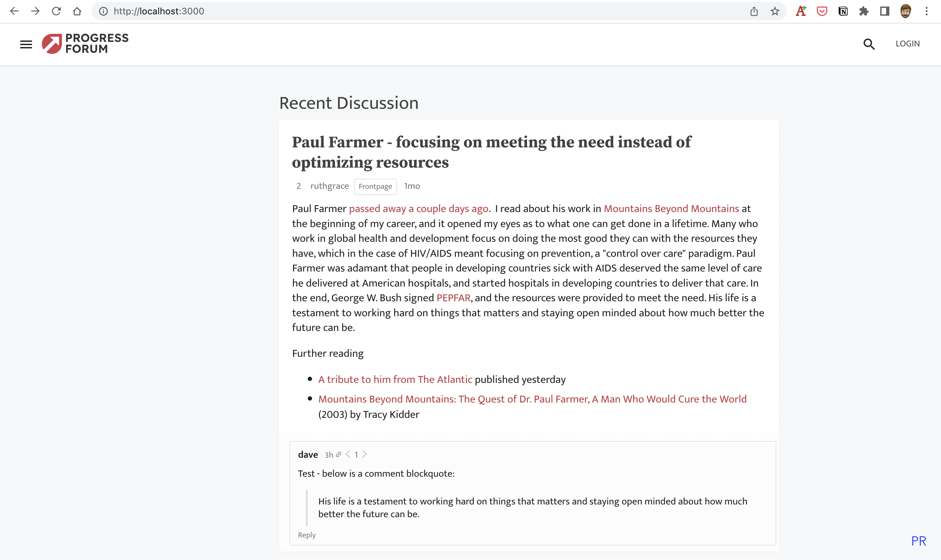Reply to dave's comment
The width and height of the screenshot is (941, 560).
pyautogui.click(x=306, y=535)
